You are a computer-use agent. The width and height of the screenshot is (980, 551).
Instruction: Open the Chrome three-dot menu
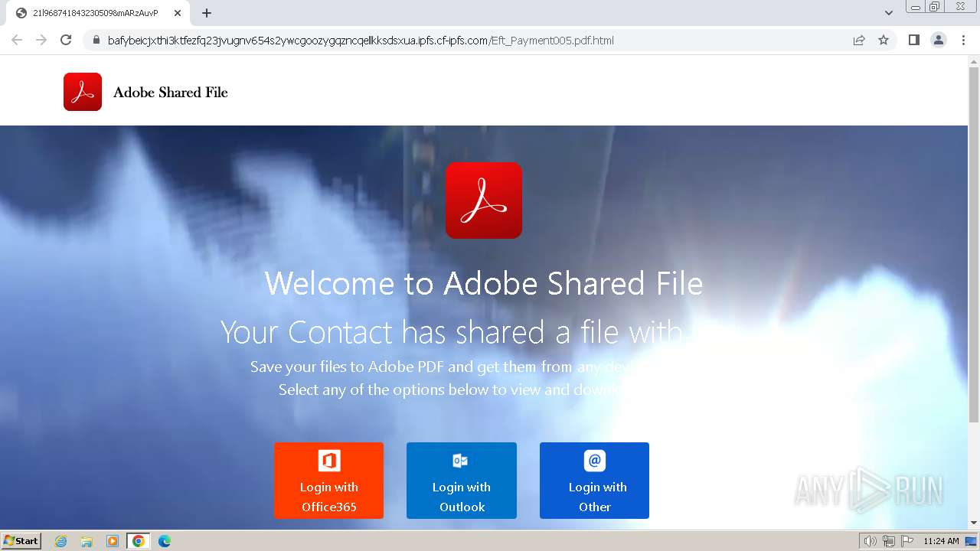964,40
